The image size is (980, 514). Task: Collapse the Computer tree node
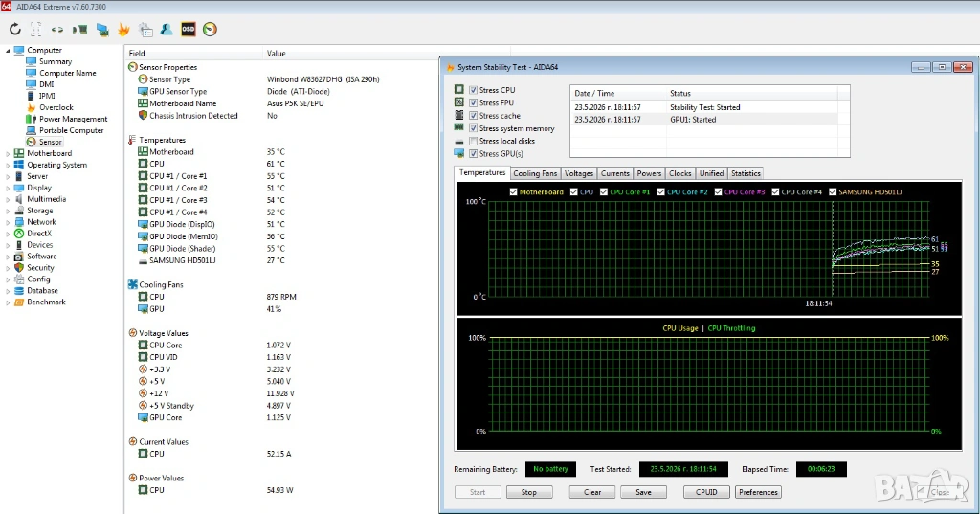tap(8, 50)
